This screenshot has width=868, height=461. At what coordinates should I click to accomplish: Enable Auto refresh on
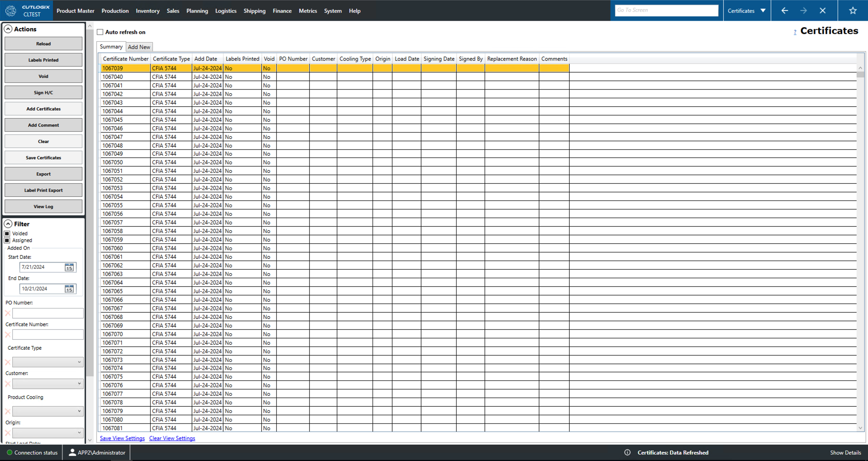coord(100,32)
